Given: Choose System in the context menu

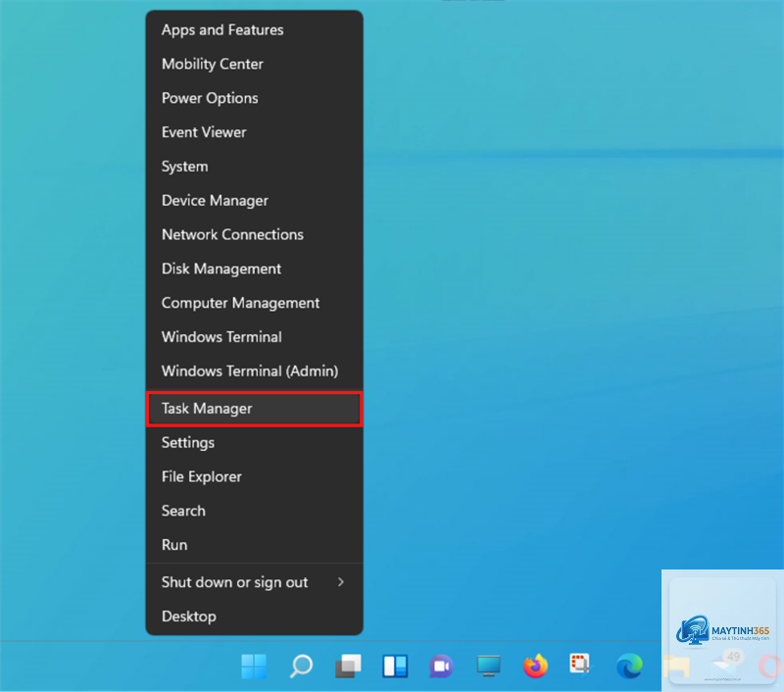Looking at the screenshot, I should tap(254, 166).
